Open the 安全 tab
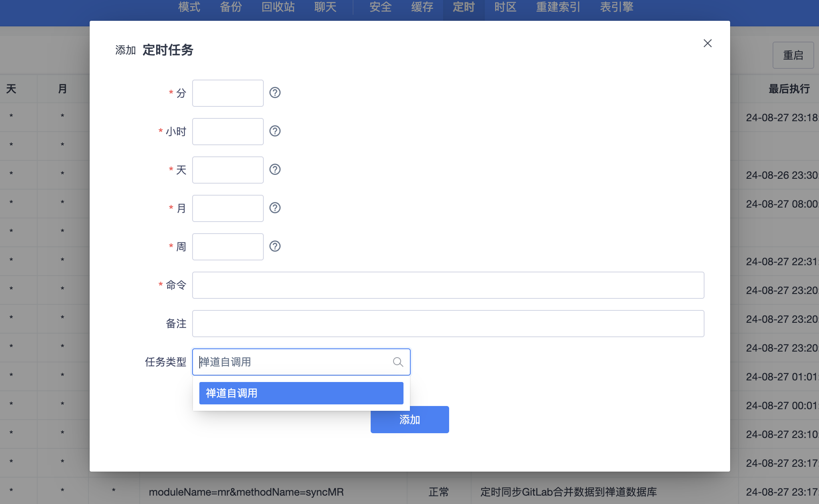 coord(380,7)
